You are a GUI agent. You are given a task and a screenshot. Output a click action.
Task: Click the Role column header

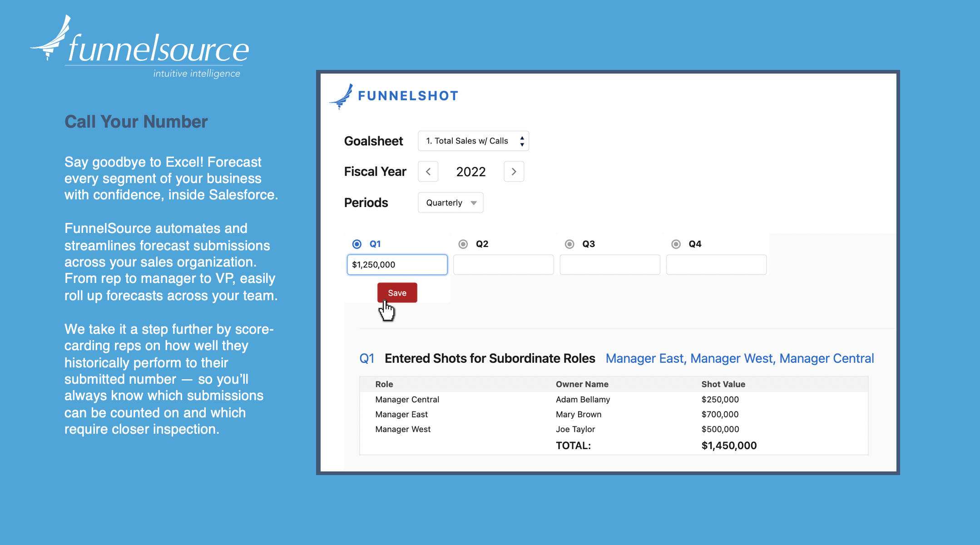(384, 384)
